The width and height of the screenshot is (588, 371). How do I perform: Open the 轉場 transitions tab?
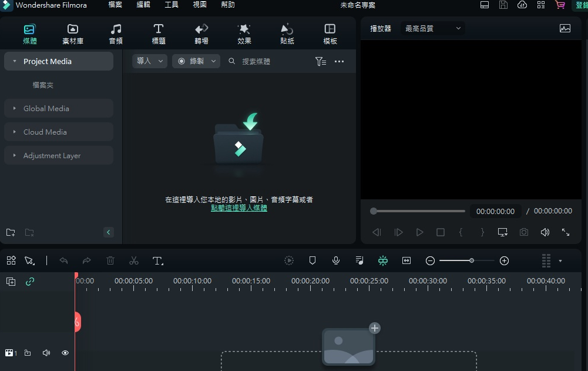pyautogui.click(x=201, y=34)
